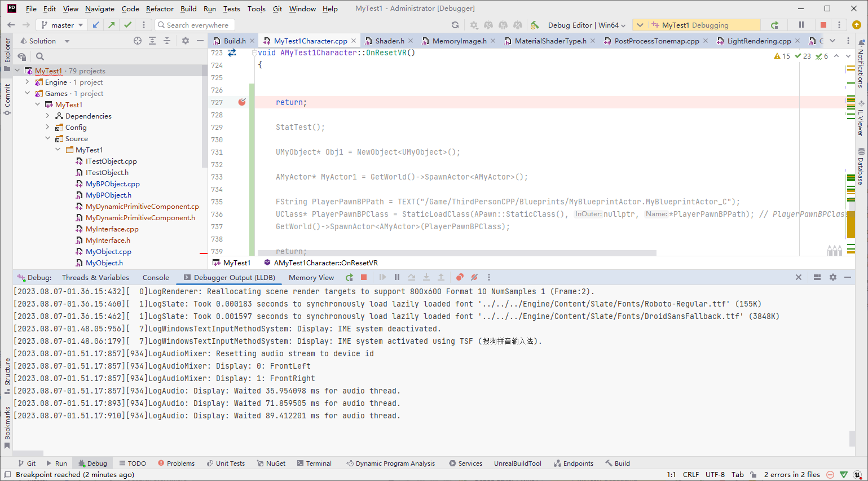Click the Commit checkmark icon in toolbar
Screen dimensions: 868x481
[128, 25]
